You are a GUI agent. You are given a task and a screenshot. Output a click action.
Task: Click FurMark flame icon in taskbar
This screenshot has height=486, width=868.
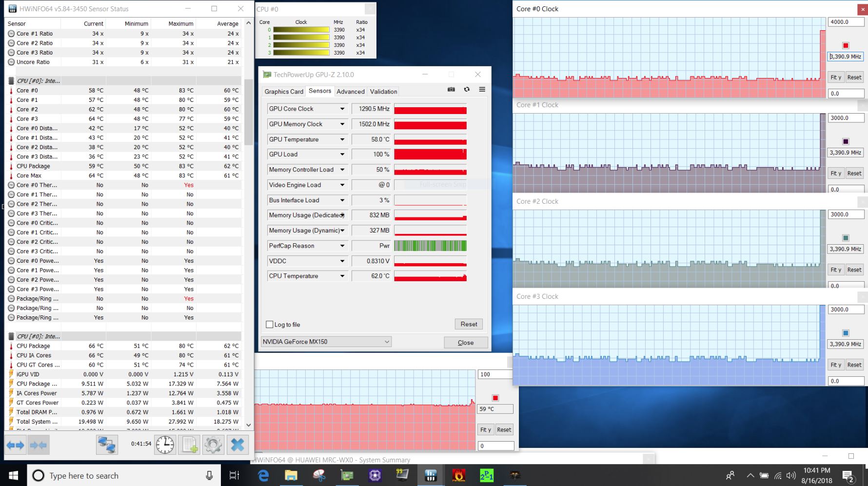coord(458,475)
